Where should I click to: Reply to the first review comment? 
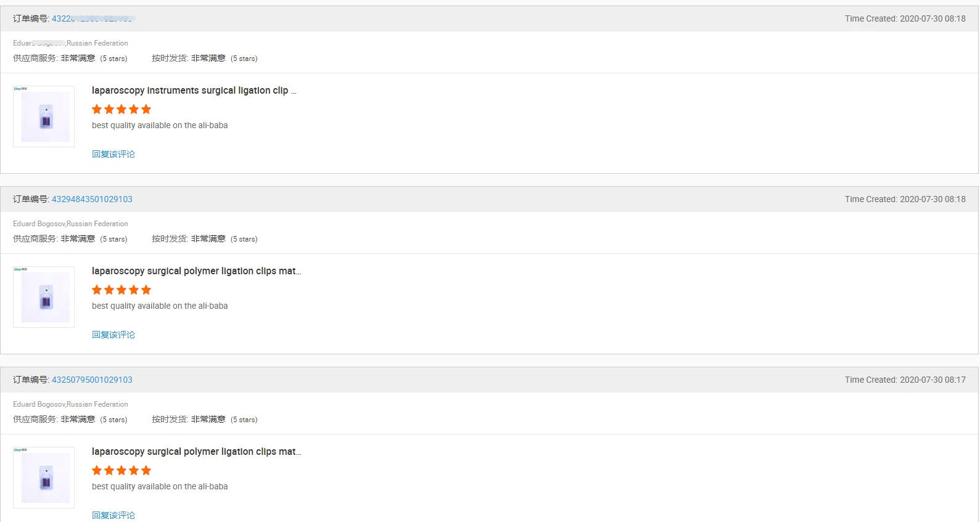[113, 154]
